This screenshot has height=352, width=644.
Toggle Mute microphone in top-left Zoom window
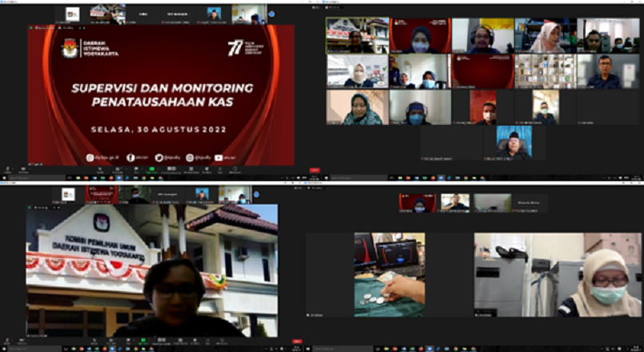pyautogui.click(x=8, y=169)
